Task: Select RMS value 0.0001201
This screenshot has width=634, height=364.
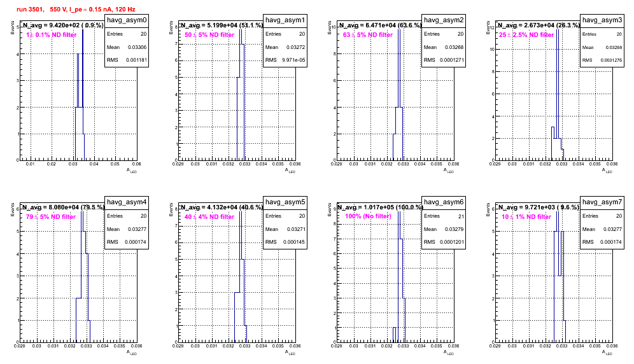Action: [452, 242]
